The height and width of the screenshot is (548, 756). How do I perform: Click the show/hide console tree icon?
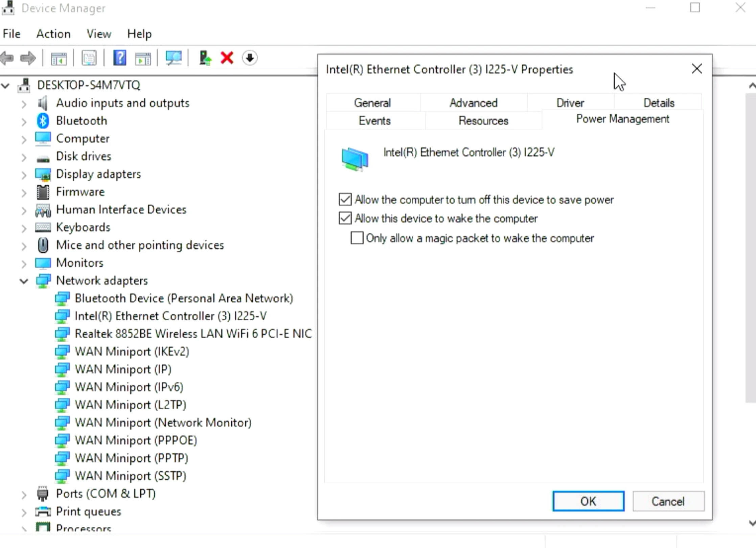coord(59,58)
